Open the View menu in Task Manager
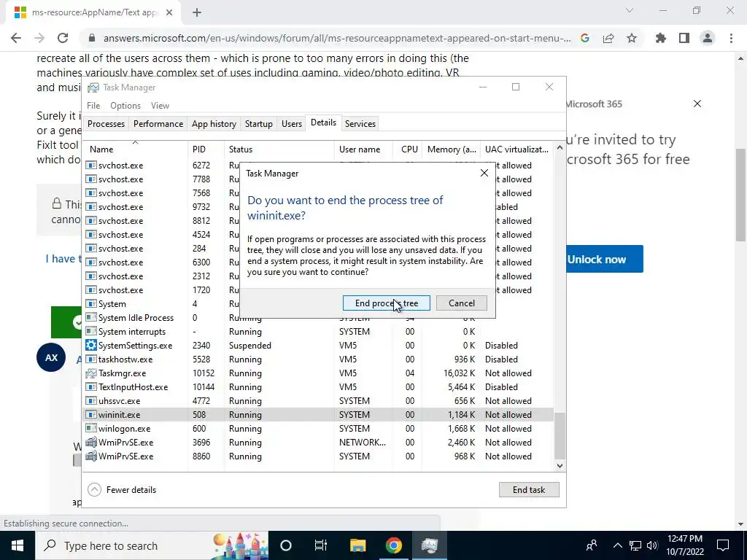 click(x=160, y=106)
